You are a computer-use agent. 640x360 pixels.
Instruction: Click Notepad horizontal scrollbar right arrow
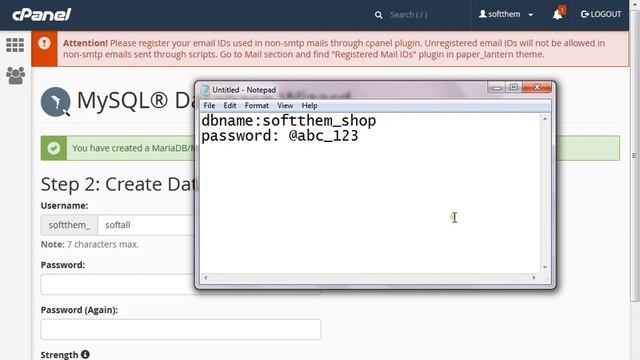click(534, 278)
